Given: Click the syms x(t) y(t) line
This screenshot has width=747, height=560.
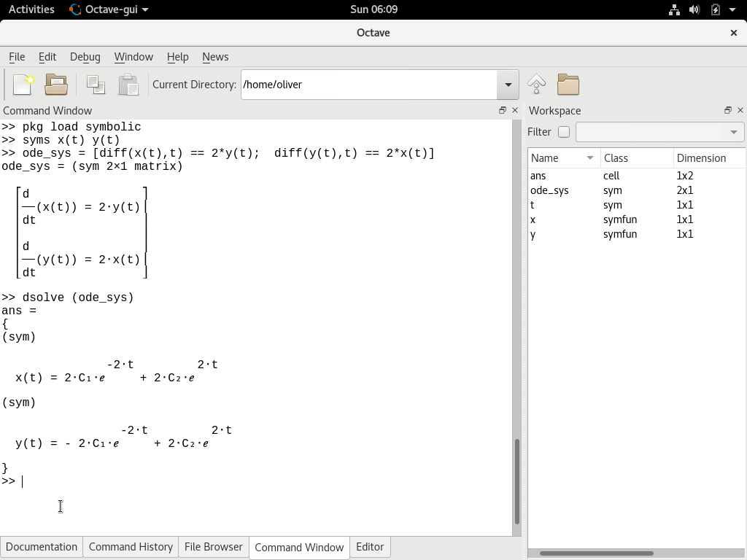Looking at the screenshot, I should coord(61,141).
